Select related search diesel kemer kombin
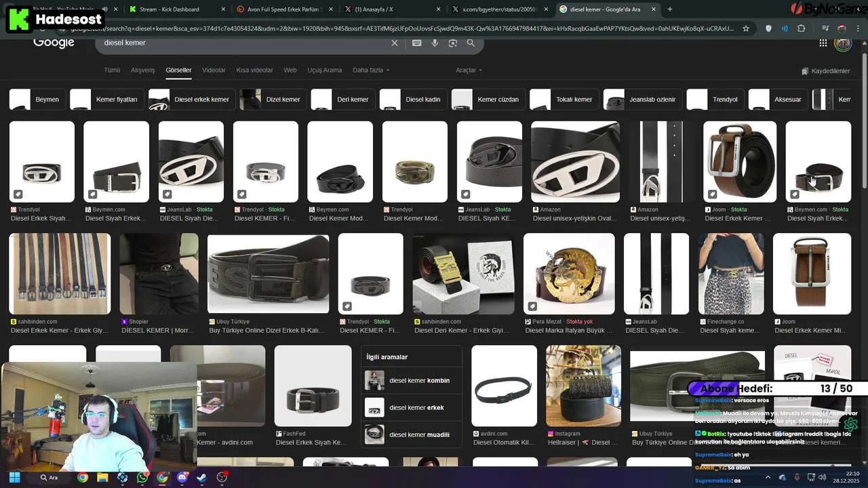 click(x=412, y=380)
